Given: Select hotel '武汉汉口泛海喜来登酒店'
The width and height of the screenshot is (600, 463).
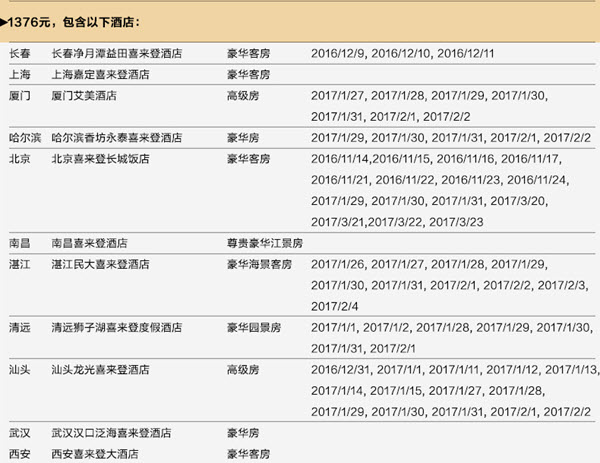Looking at the screenshot, I should [x=111, y=433].
